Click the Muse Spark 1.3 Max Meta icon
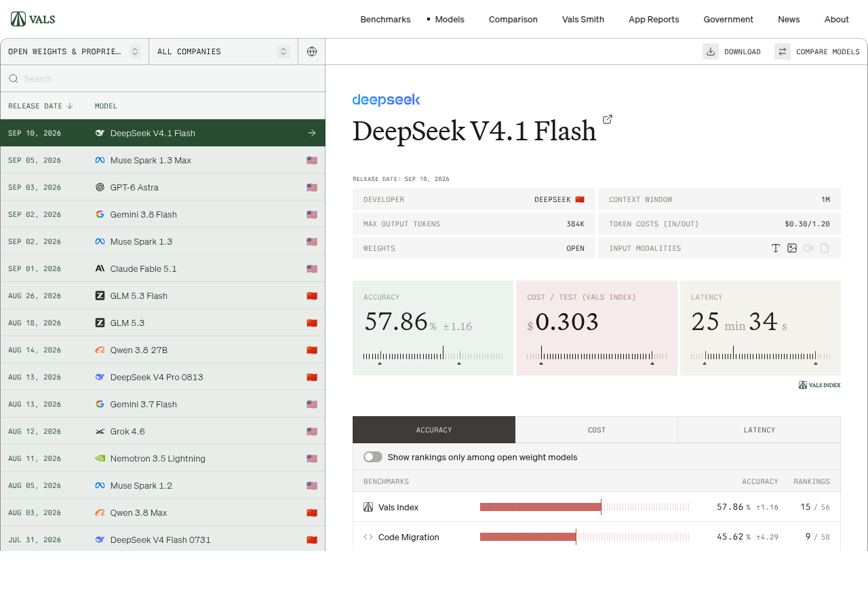This screenshot has width=868, height=610. (x=100, y=160)
